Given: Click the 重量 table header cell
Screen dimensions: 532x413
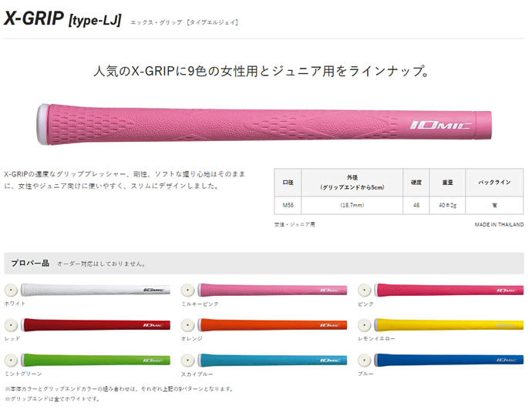Looking at the screenshot, I should (x=447, y=183).
